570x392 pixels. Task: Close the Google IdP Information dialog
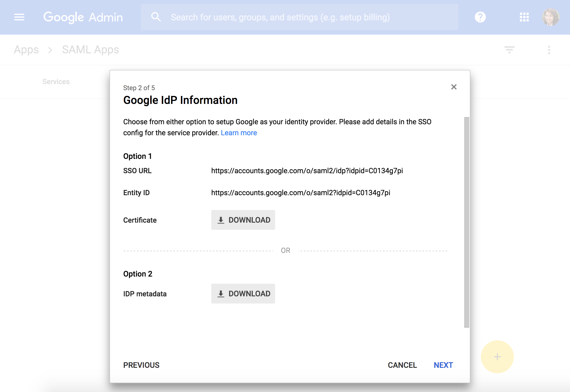(x=454, y=87)
